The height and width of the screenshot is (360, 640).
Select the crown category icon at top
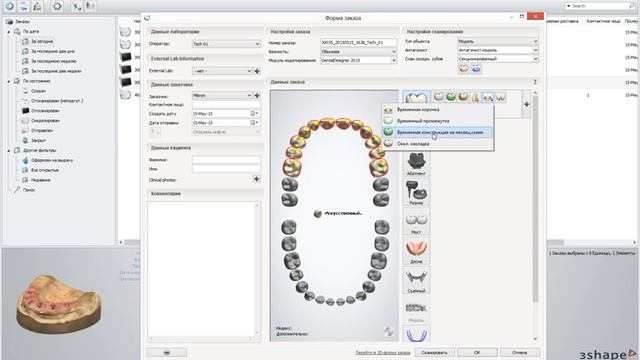pyautogui.click(x=416, y=98)
